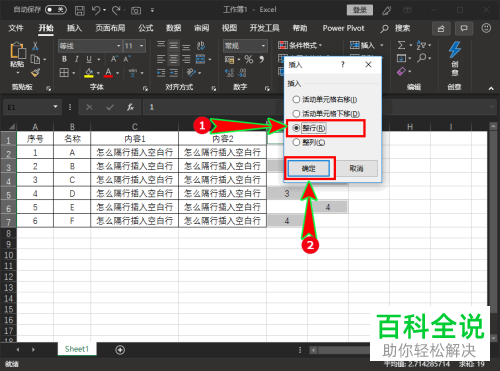The image size is (500, 371).
Task: Click the lightning bolt Ideas icon
Action: click(x=455, y=49)
